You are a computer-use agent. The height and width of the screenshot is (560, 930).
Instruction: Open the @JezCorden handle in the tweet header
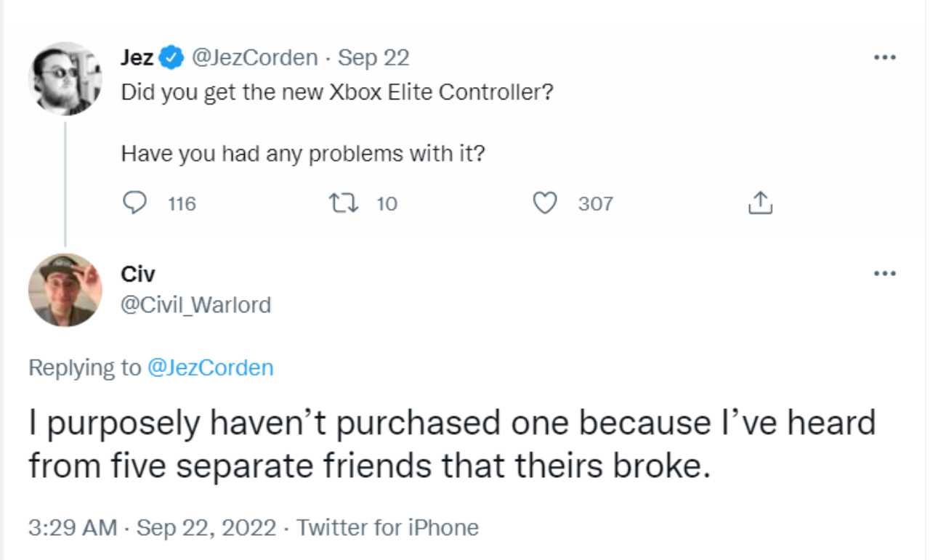click(x=254, y=57)
